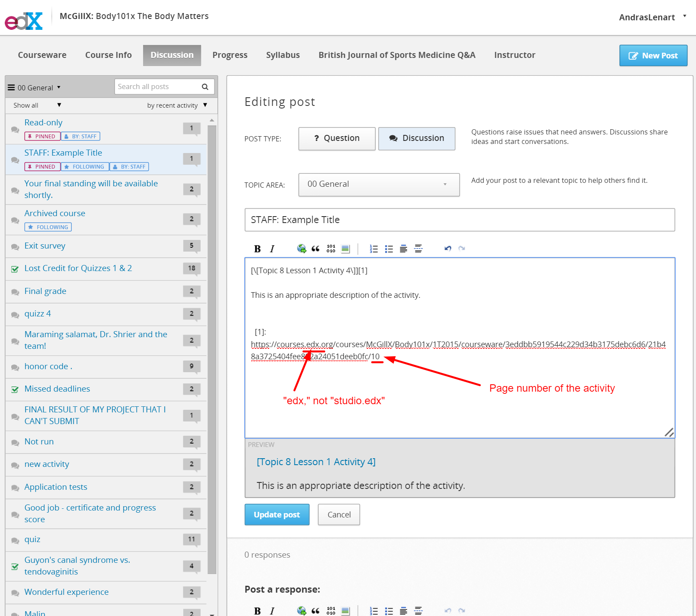Screen dimensions: 696x616
Task: Insert hyperlink with the globe icon
Action: (301, 249)
